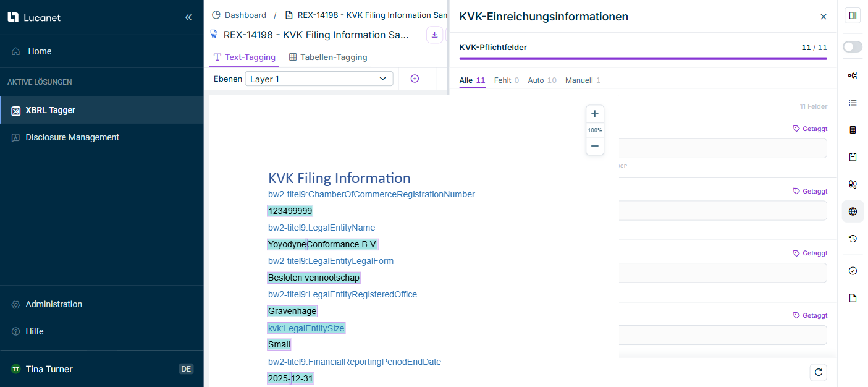Click label bw2-titel9:LegalEntityLegalForm
Screen dimensions: 868x387
(x=331, y=261)
